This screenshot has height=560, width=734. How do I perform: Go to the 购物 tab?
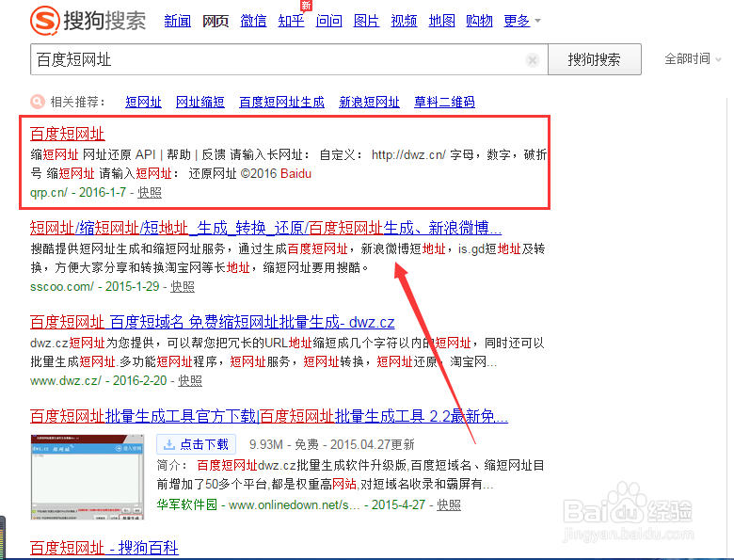click(x=479, y=21)
